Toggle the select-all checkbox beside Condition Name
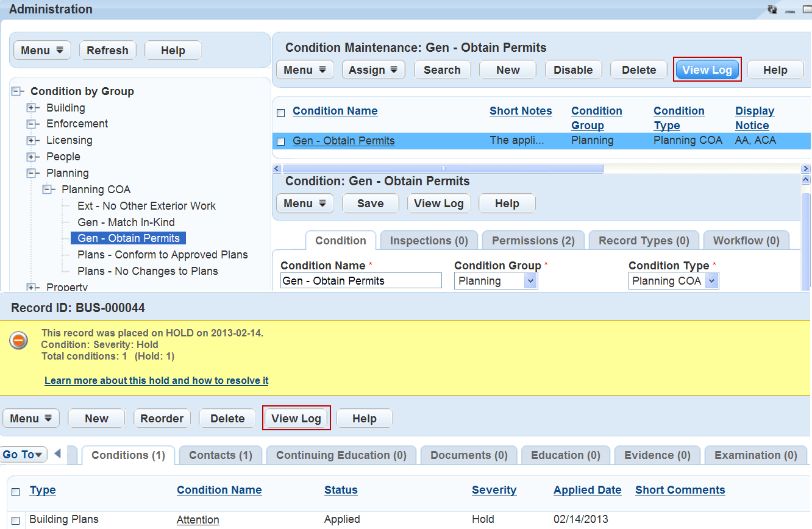812x529 pixels. [x=281, y=113]
